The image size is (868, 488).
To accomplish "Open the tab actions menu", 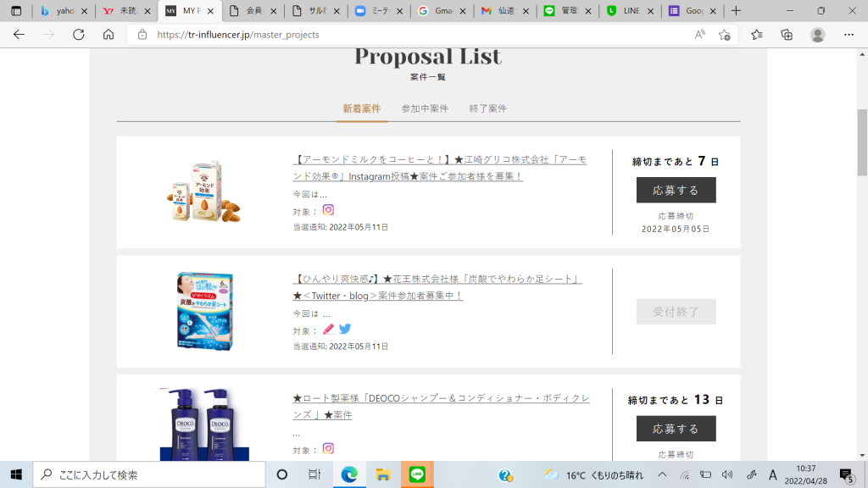I will point(16,10).
